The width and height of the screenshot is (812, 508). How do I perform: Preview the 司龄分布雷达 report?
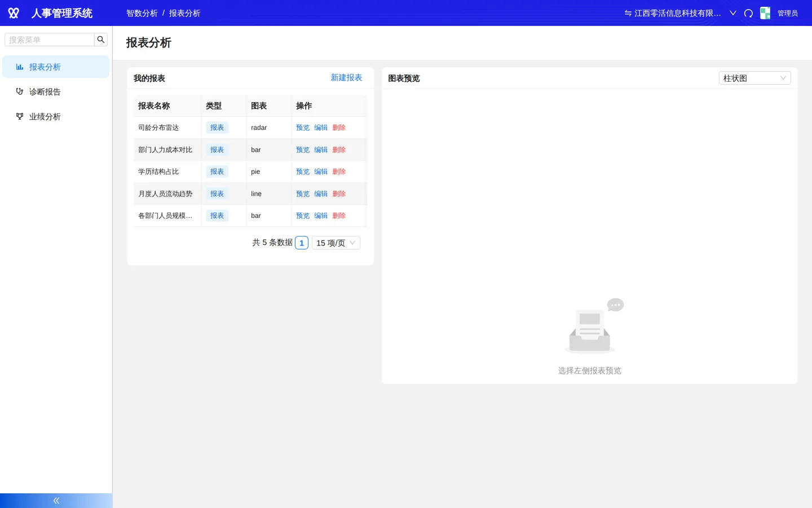pos(303,128)
